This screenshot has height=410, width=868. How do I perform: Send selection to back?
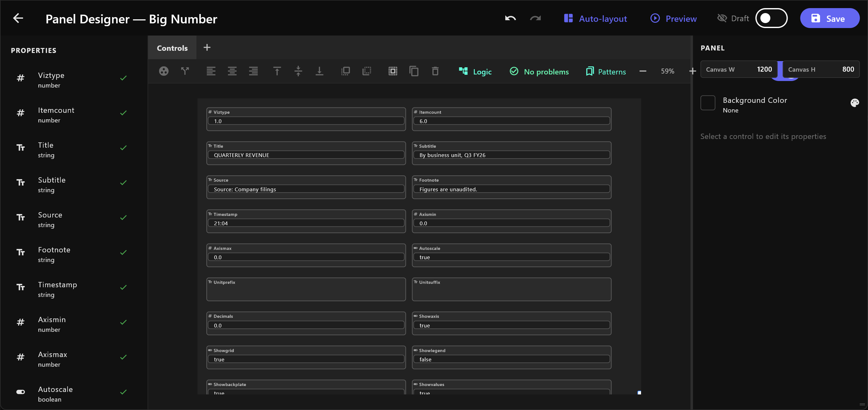pos(367,71)
